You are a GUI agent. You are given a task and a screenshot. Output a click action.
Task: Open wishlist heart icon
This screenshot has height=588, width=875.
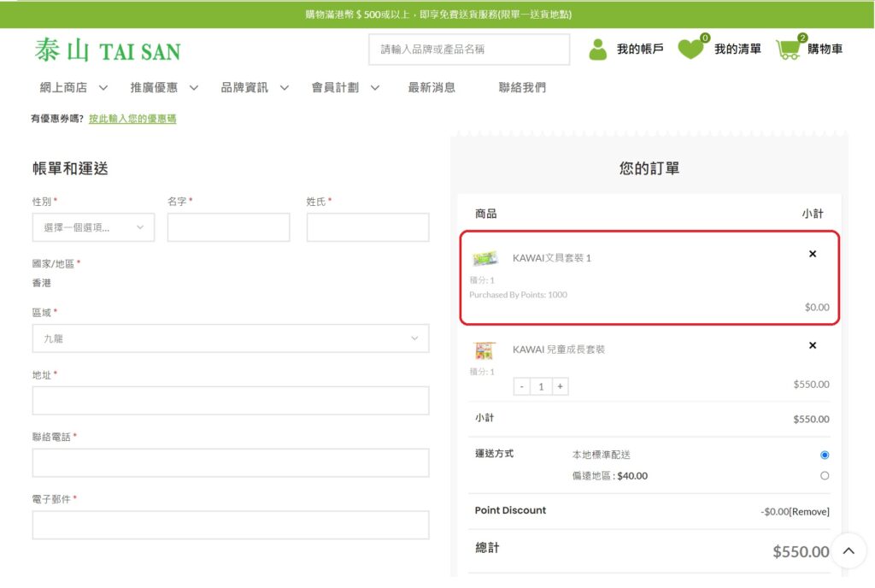click(x=690, y=49)
